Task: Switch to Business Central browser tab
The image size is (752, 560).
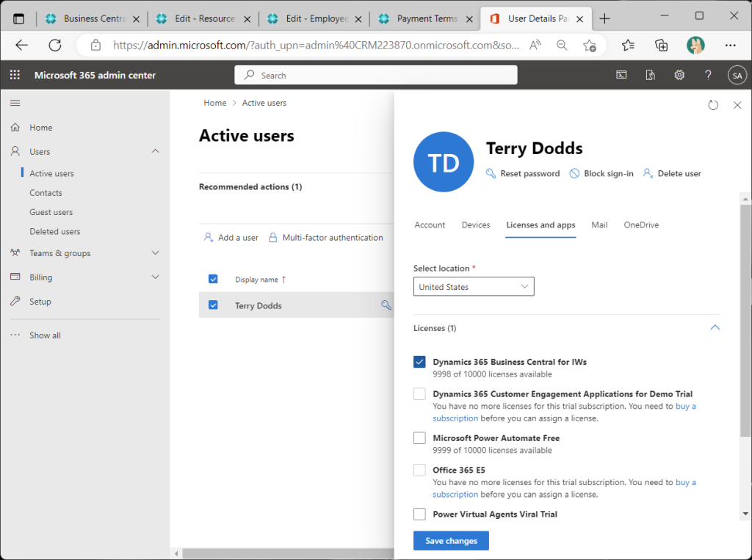Action: (91, 18)
